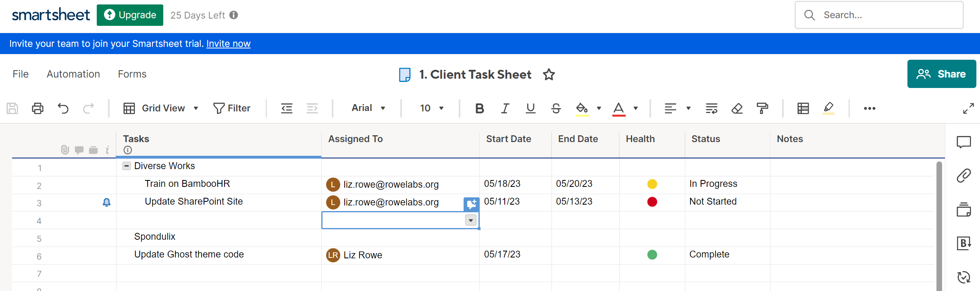980x291 pixels.
Task: Open the Brandfolder B icon in sidebar
Action: pyautogui.click(x=964, y=243)
